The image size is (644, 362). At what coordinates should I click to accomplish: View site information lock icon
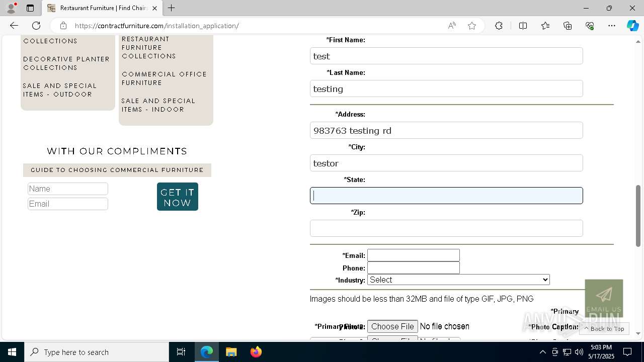(63, 26)
